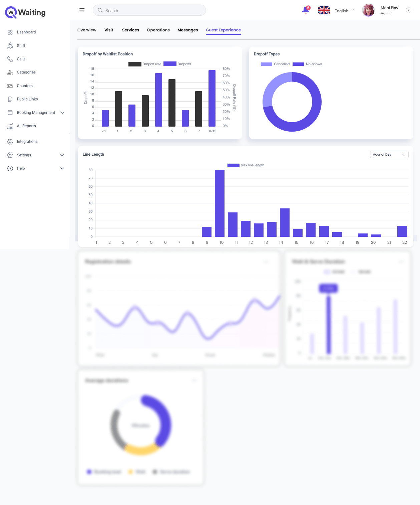Viewport: 420px width, 505px height.
Task: Click the Calls phone icon
Action: coord(10,59)
